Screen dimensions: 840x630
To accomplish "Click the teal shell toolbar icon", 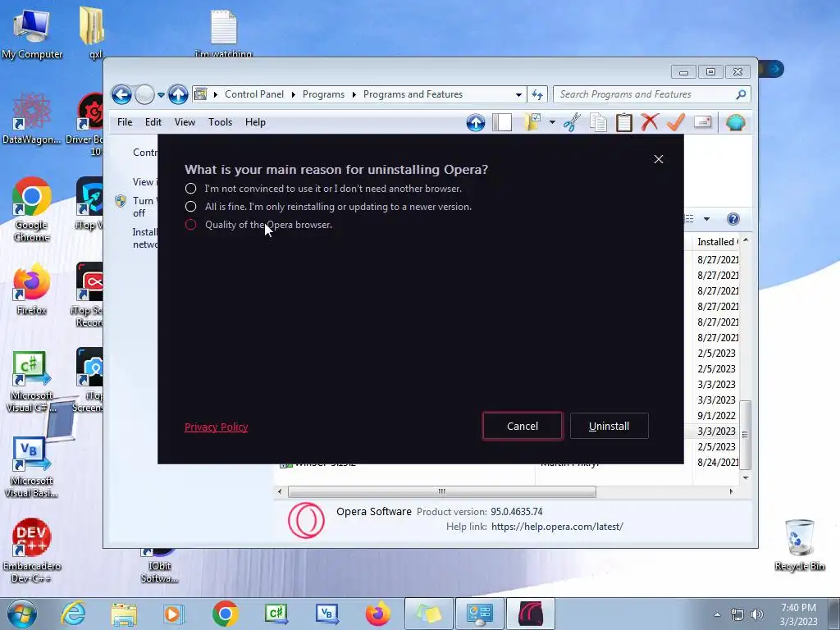I will pos(736,123).
